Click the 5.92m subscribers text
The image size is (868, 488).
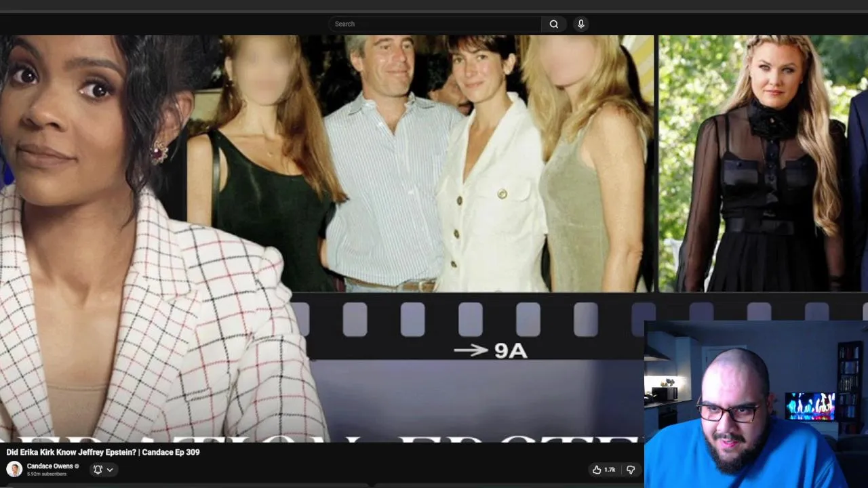(x=47, y=474)
